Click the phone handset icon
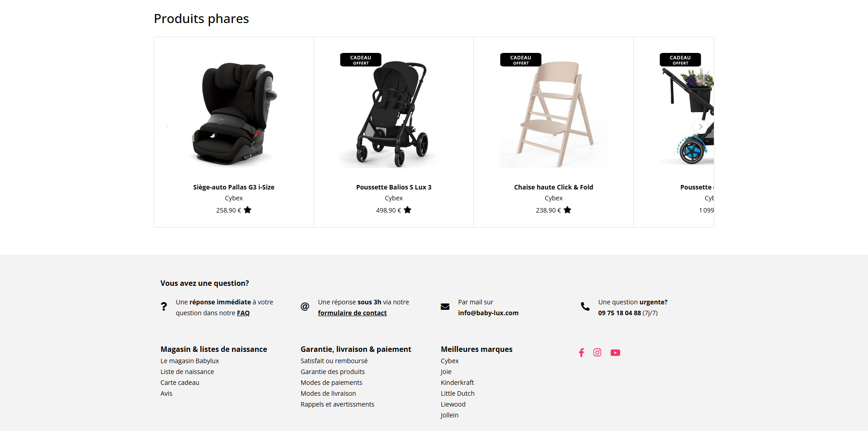The height and width of the screenshot is (431, 868). (x=585, y=307)
